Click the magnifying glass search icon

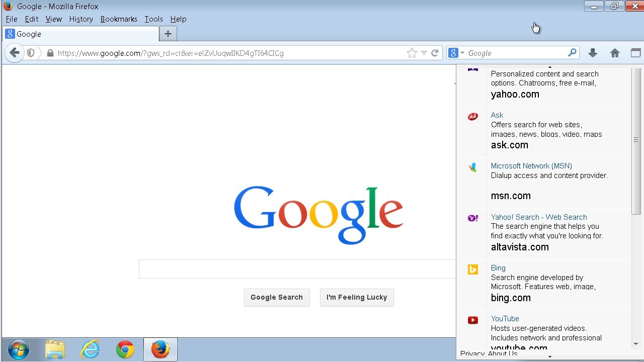coord(572,52)
